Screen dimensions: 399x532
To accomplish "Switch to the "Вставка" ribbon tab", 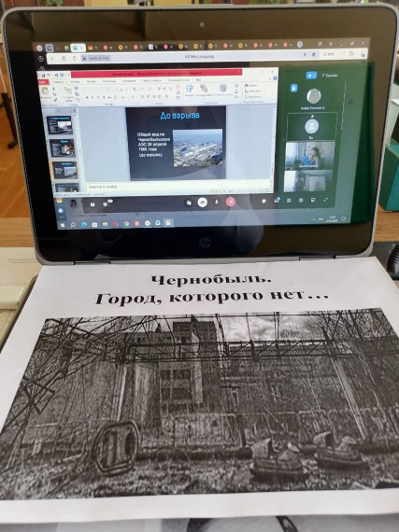I will pyautogui.click(x=75, y=82).
